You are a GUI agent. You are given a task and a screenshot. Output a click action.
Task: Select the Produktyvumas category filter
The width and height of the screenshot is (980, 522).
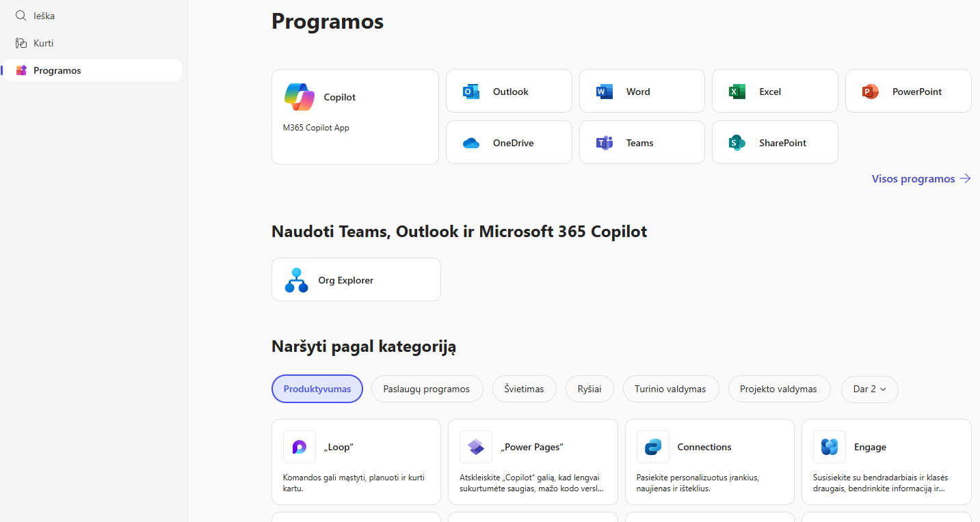coord(317,389)
